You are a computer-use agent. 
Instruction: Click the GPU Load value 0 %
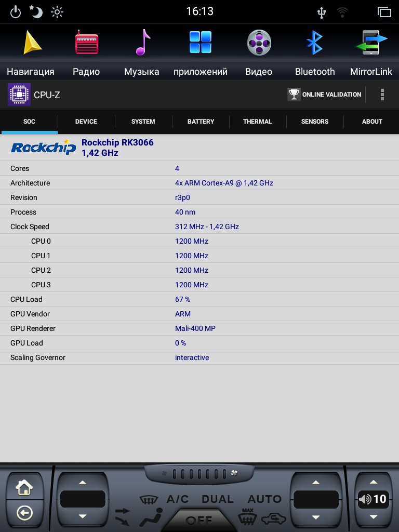[x=180, y=343]
